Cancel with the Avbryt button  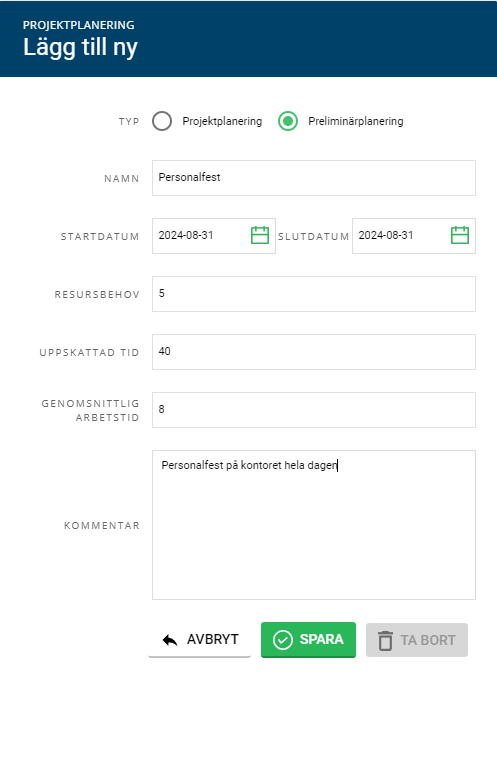[x=199, y=640]
